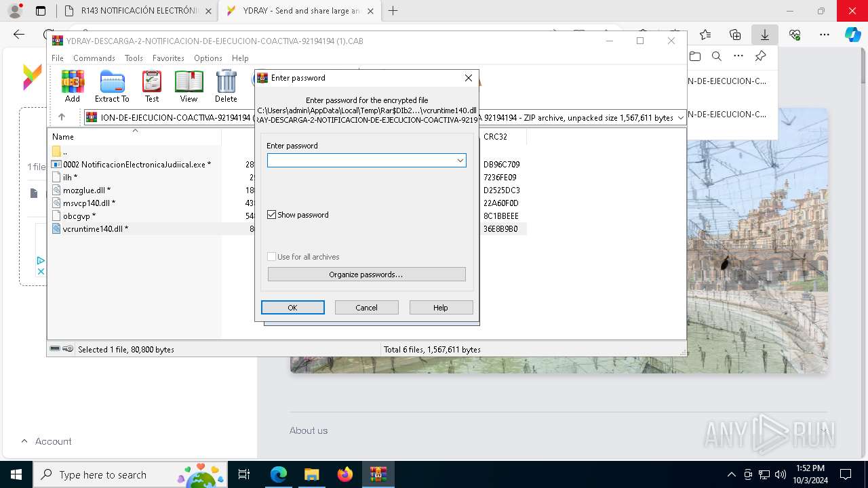868x488 pixels.
Task: Open the browser tab actions icon
Action: tap(41, 11)
